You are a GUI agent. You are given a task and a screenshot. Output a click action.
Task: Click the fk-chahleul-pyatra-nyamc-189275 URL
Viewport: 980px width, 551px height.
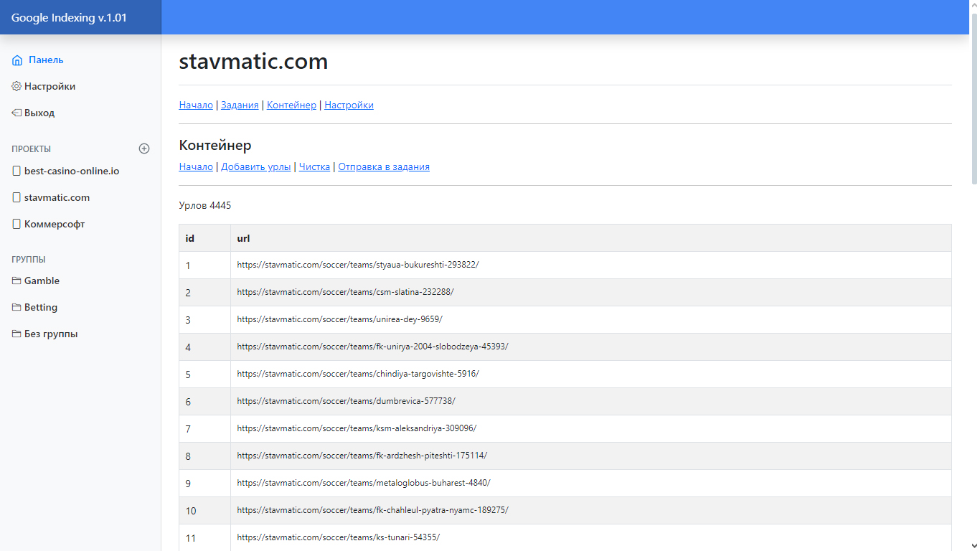373,510
